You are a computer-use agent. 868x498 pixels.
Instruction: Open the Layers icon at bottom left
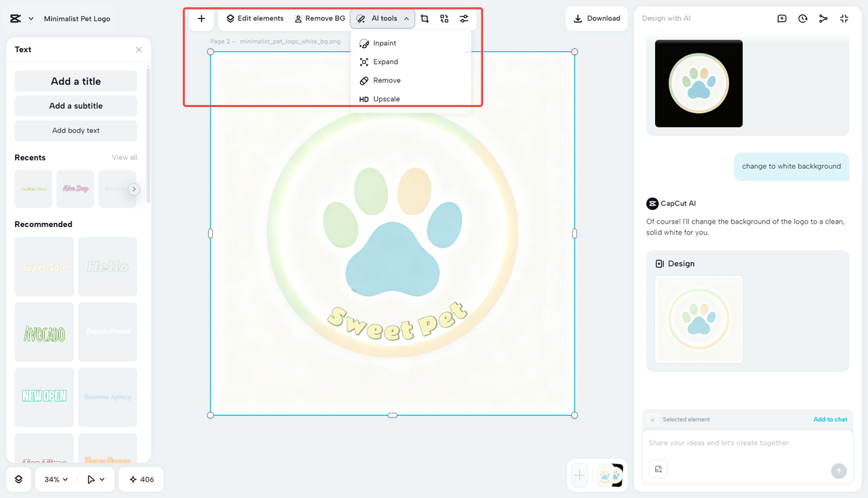coord(18,479)
